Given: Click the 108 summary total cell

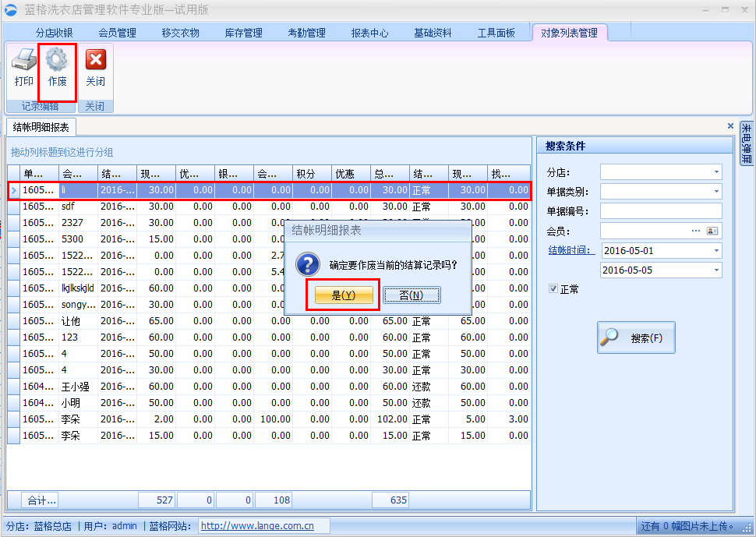Looking at the screenshot, I should click(274, 500).
